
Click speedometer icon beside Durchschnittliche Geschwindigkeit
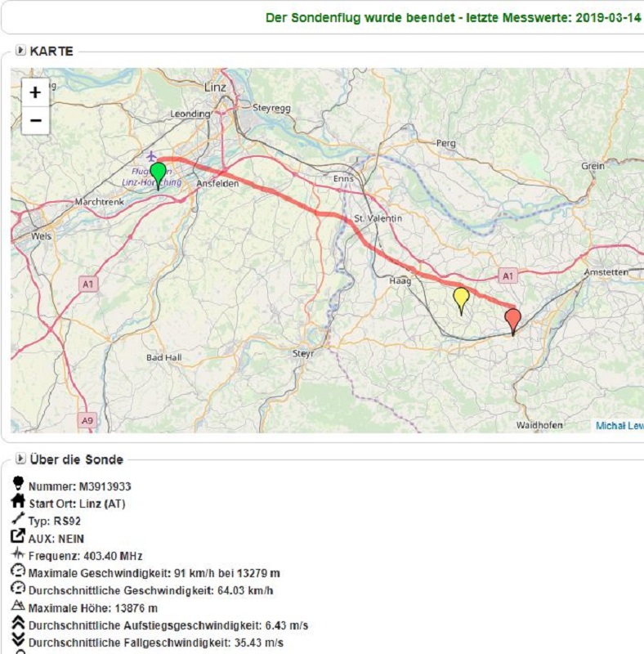[x=18, y=588]
